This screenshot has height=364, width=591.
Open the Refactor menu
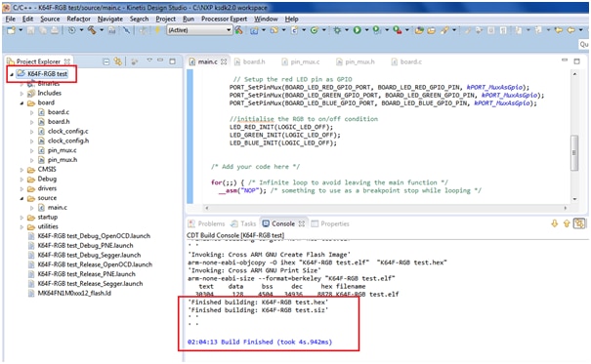(x=78, y=19)
